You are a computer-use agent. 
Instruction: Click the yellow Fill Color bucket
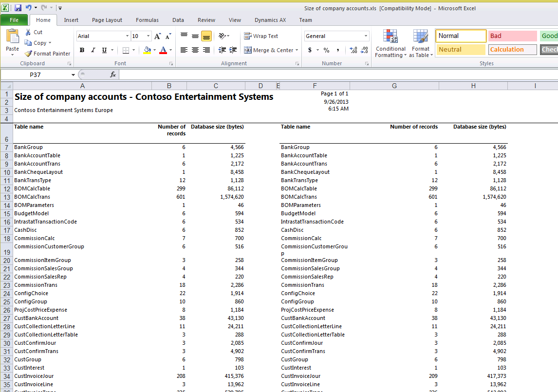tap(147, 50)
